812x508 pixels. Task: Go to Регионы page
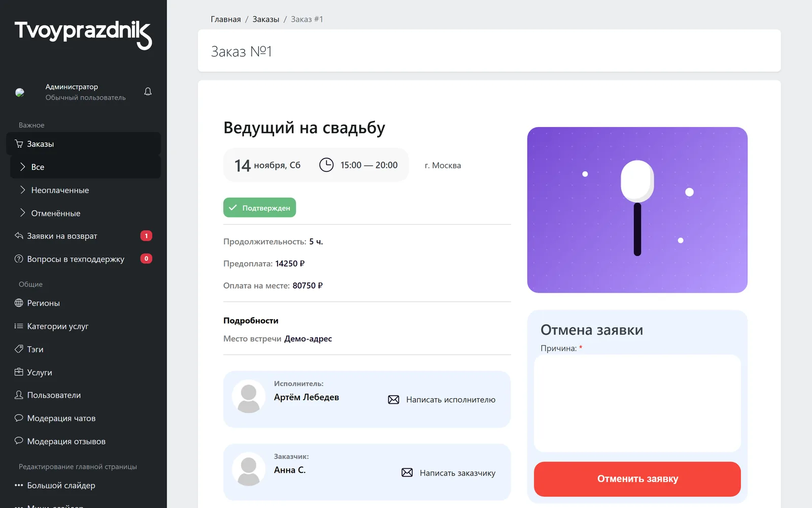click(83, 303)
